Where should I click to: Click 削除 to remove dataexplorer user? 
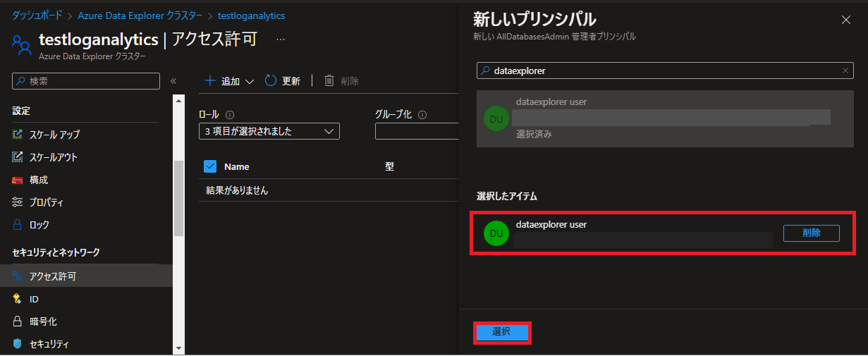click(x=812, y=233)
